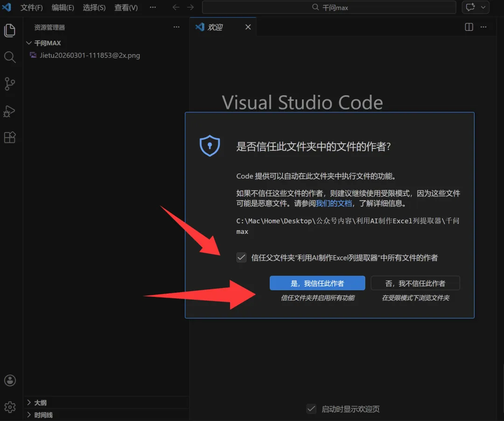The height and width of the screenshot is (421, 504).
Task: Toggle trust parent folder checkbox
Action: coord(241,258)
